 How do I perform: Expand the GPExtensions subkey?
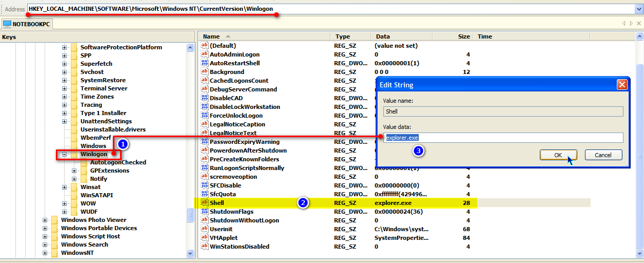tap(74, 171)
